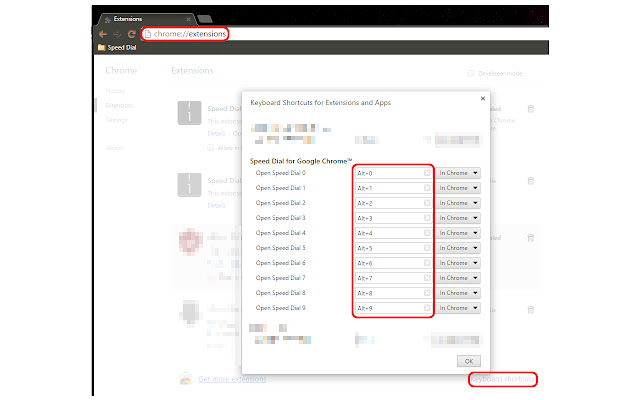Clear the Alt+6 shortcut with its X icon
The width and height of the screenshot is (640, 400).
tap(427, 263)
